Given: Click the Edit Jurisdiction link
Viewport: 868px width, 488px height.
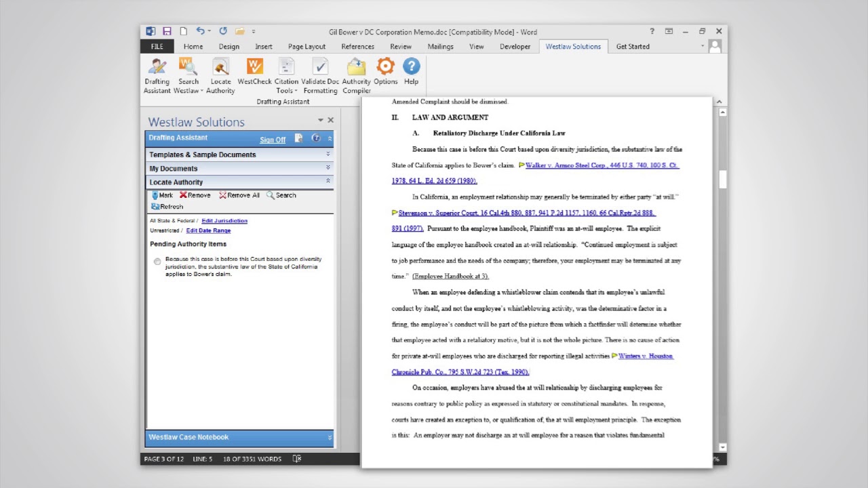Looking at the screenshot, I should pyautogui.click(x=224, y=221).
